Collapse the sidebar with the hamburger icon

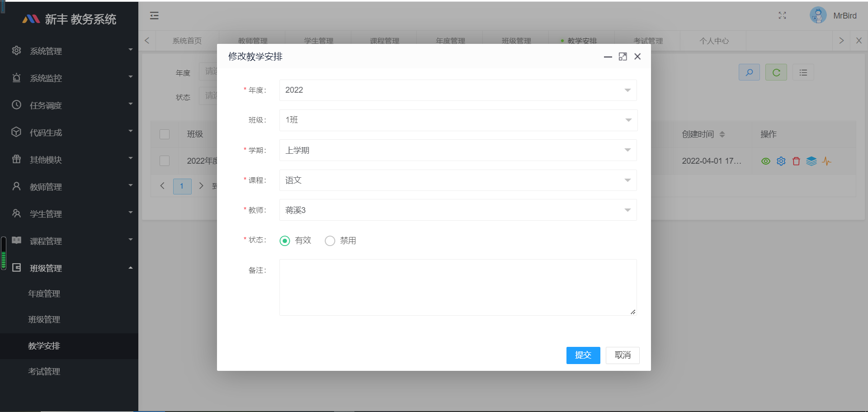point(154,16)
